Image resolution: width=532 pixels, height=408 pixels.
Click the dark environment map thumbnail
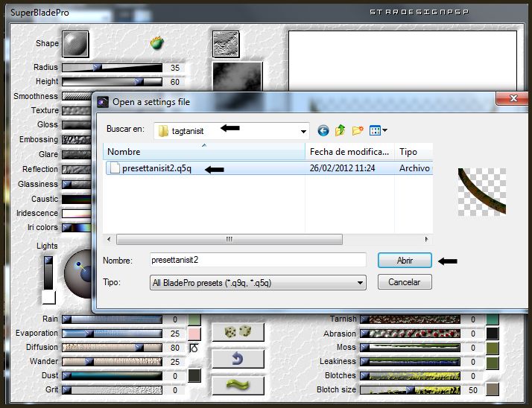(237, 77)
